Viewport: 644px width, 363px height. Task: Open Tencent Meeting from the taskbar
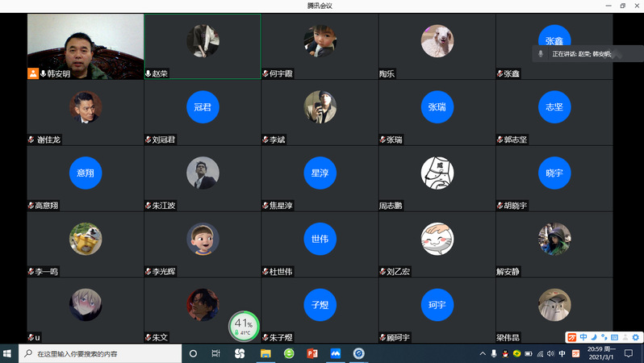(336, 353)
